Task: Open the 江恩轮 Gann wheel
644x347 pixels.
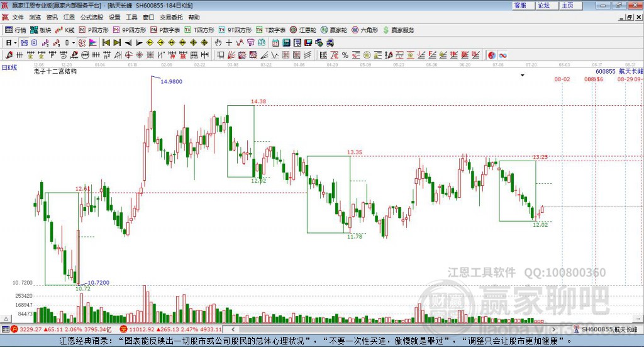Action: (x=303, y=30)
